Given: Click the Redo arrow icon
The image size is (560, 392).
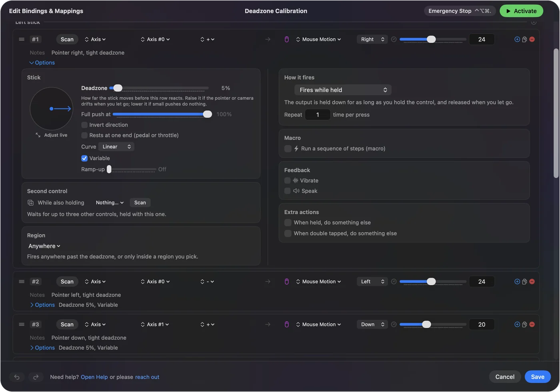Looking at the screenshot, I should 36,377.
